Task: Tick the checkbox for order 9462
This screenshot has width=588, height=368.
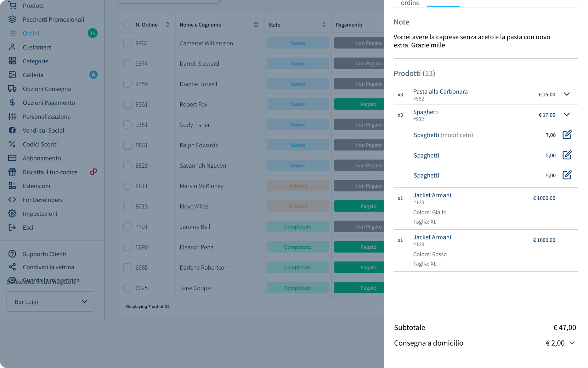Action: click(x=127, y=43)
